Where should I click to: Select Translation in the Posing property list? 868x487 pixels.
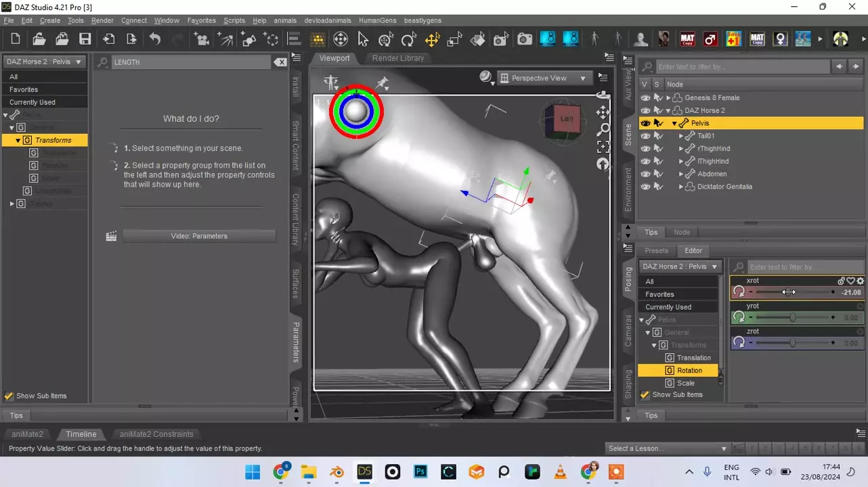tap(693, 358)
